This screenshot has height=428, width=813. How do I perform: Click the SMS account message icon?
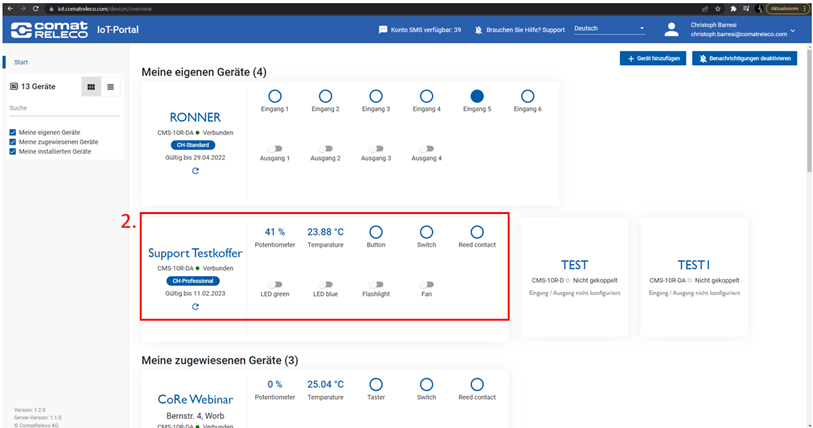[x=383, y=30]
